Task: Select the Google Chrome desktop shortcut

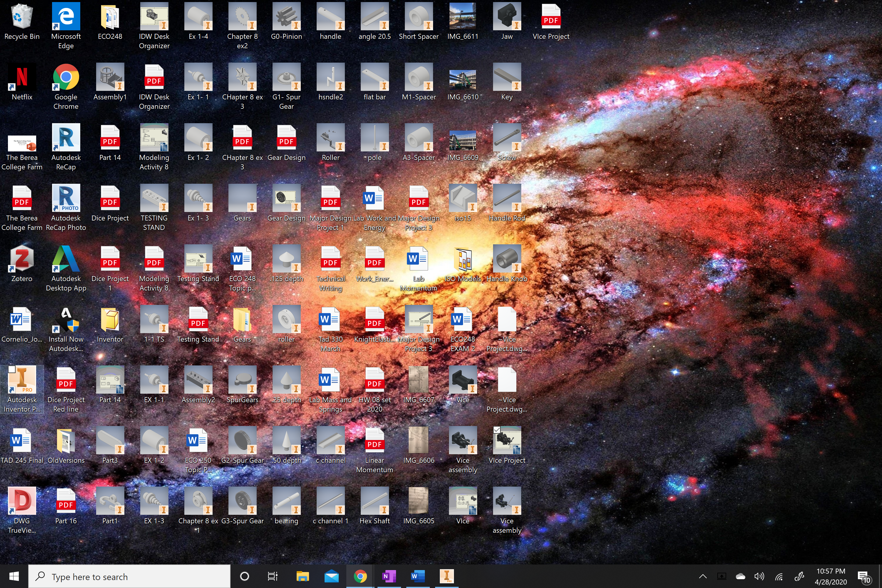Action: click(x=66, y=87)
